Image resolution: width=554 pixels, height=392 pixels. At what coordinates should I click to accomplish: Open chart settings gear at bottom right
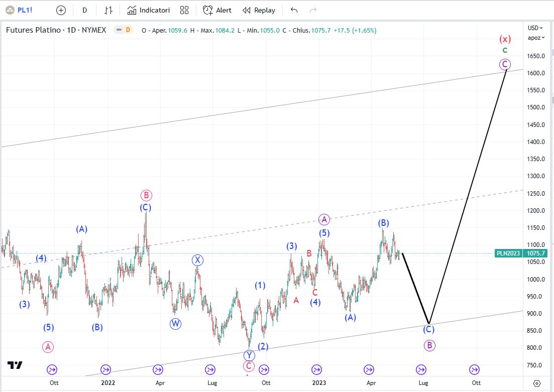coord(537,383)
